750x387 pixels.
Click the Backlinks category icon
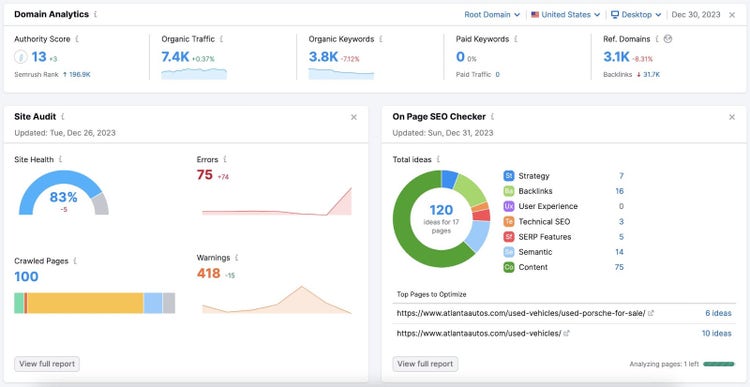pyautogui.click(x=508, y=191)
